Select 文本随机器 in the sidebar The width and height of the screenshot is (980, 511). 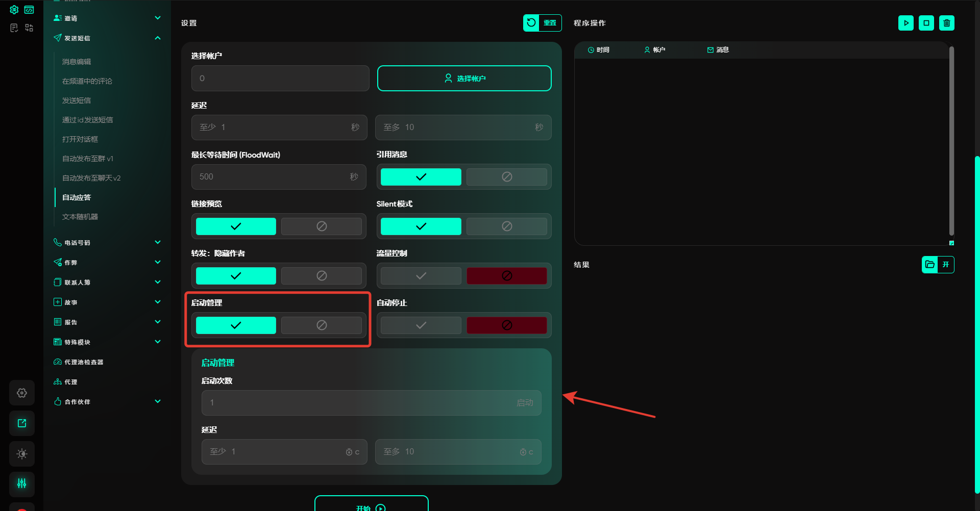tap(80, 217)
